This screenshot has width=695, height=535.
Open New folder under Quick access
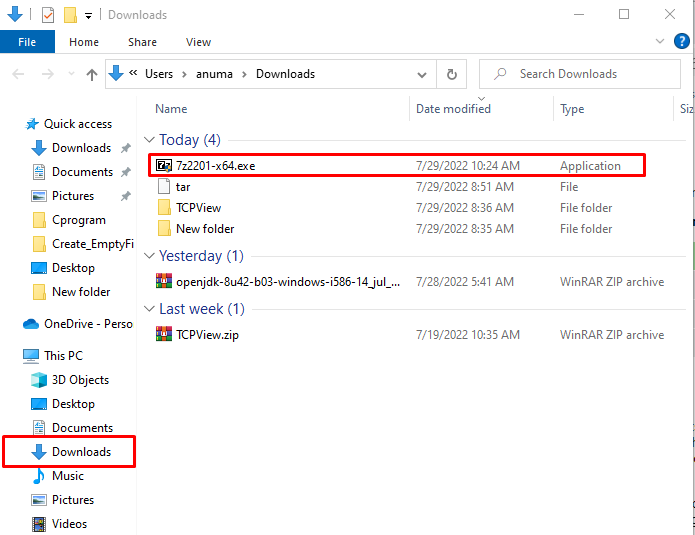coord(81,292)
